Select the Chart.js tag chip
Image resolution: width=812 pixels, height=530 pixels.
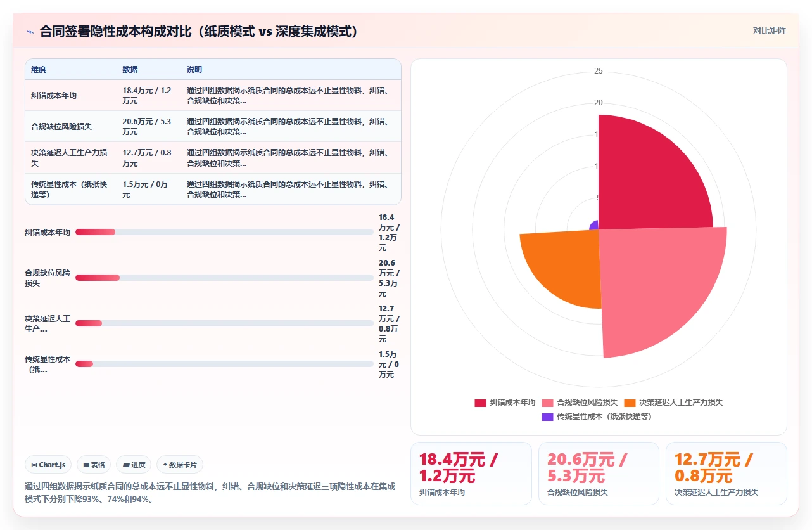click(x=48, y=465)
